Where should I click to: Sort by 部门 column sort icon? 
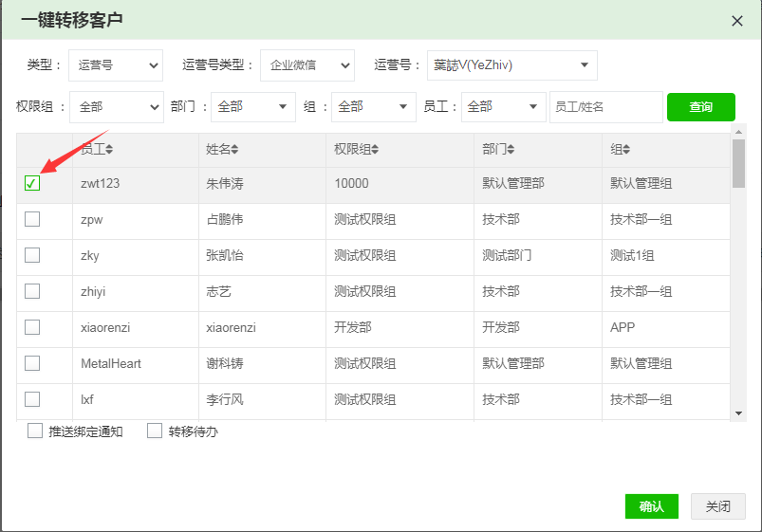(513, 150)
